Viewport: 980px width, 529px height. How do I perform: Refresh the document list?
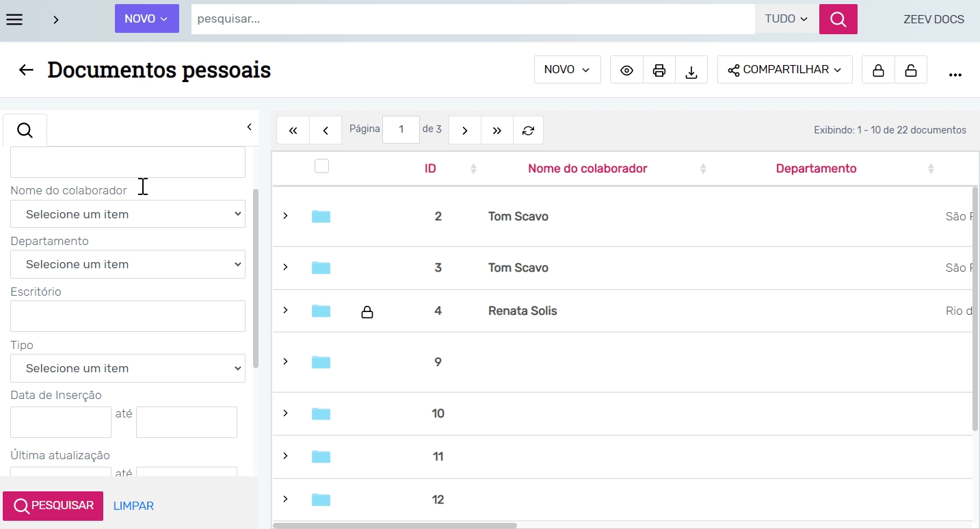(528, 130)
